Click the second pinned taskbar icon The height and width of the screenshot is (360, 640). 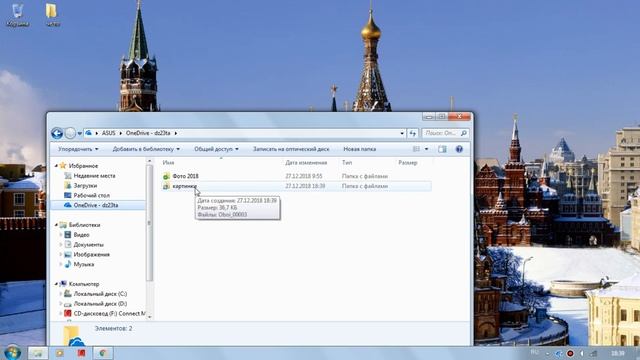pyautogui.click(x=60, y=353)
